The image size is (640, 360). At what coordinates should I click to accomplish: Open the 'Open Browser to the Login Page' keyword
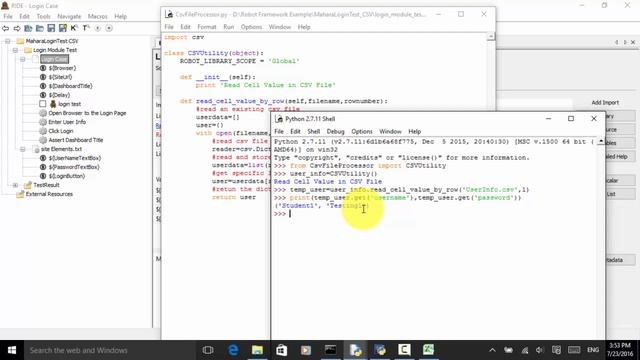point(87,113)
